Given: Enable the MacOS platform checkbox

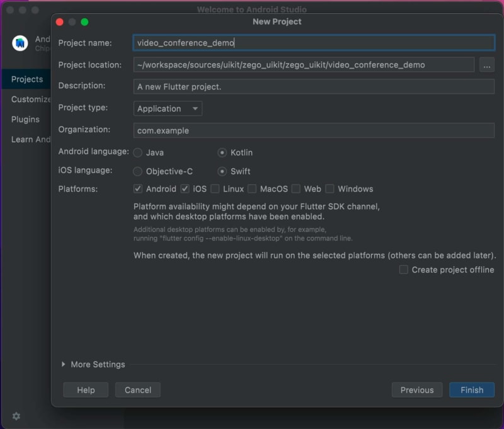Looking at the screenshot, I should [252, 188].
